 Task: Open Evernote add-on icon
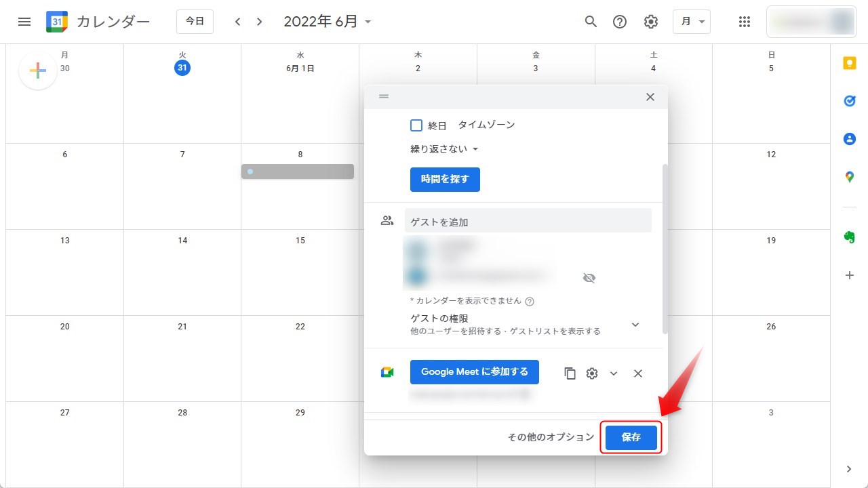coord(849,237)
